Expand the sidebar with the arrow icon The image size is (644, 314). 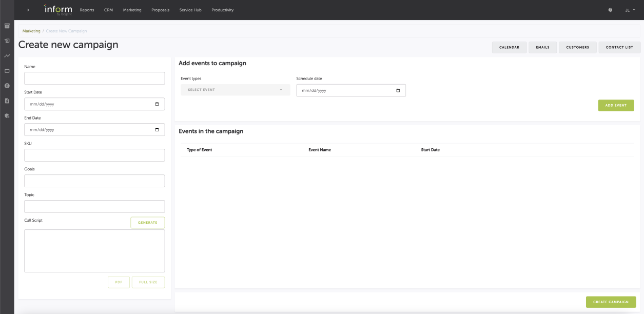(28, 10)
